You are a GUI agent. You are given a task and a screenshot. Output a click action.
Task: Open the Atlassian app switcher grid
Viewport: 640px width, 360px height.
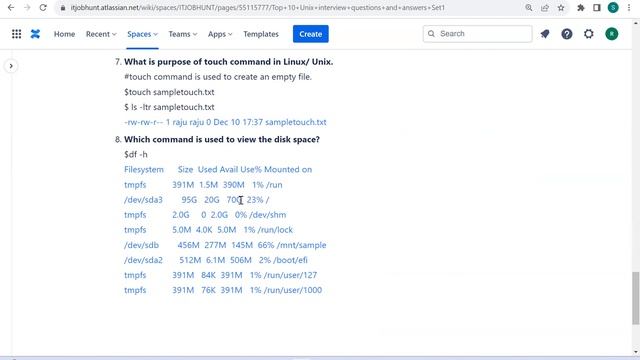click(16, 34)
